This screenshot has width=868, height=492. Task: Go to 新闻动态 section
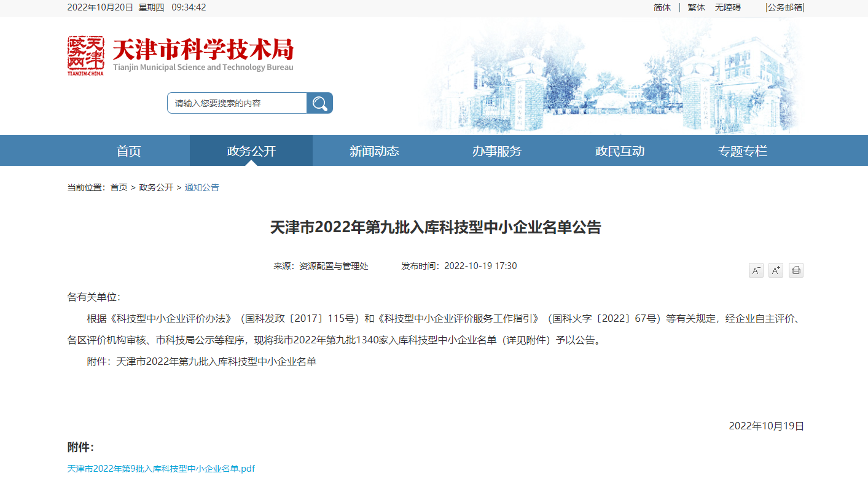374,151
